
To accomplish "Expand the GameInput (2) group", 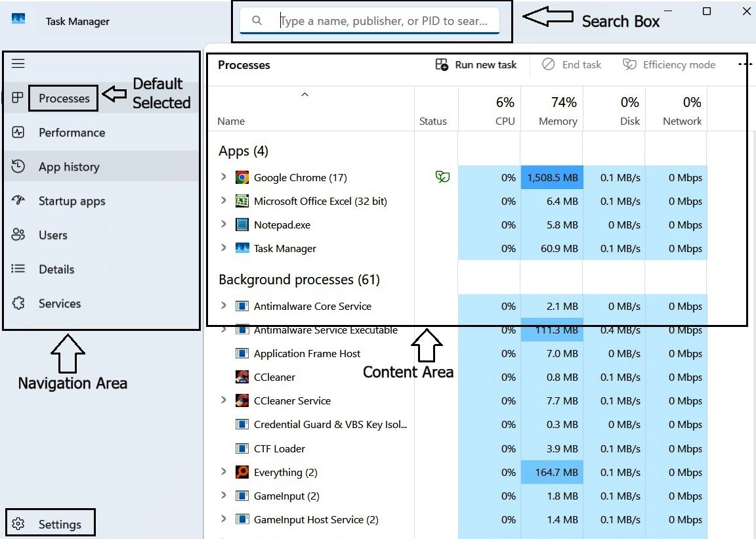I will pos(223,495).
